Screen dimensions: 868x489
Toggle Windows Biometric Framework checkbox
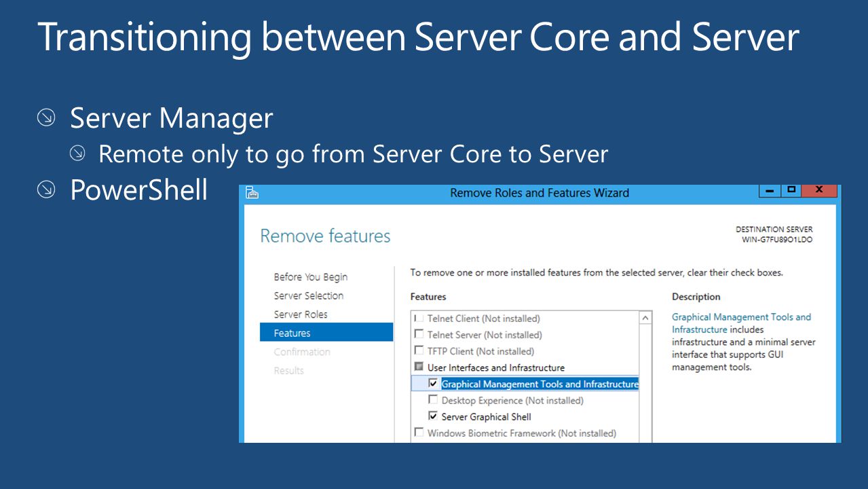[x=419, y=432]
